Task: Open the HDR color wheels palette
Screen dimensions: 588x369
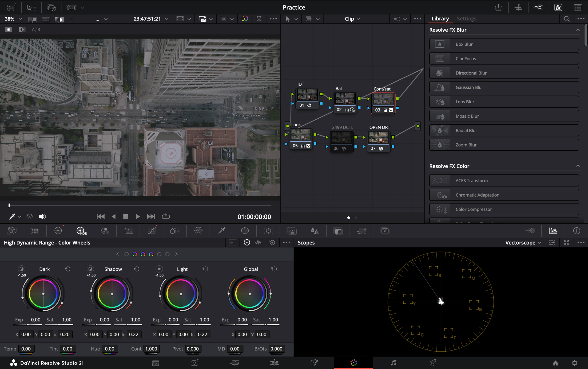Action: point(81,231)
